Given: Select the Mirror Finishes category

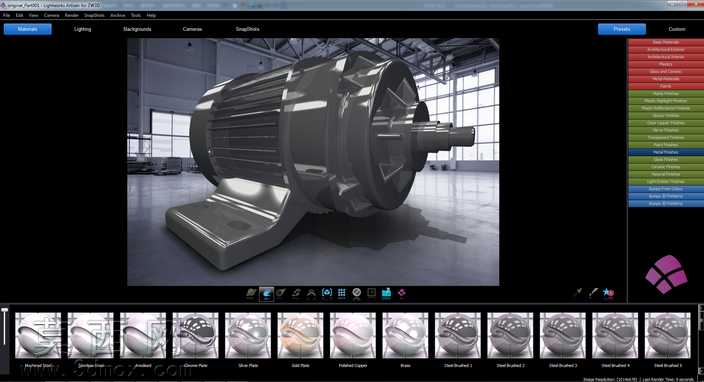Looking at the screenshot, I should pyautogui.click(x=665, y=130).
